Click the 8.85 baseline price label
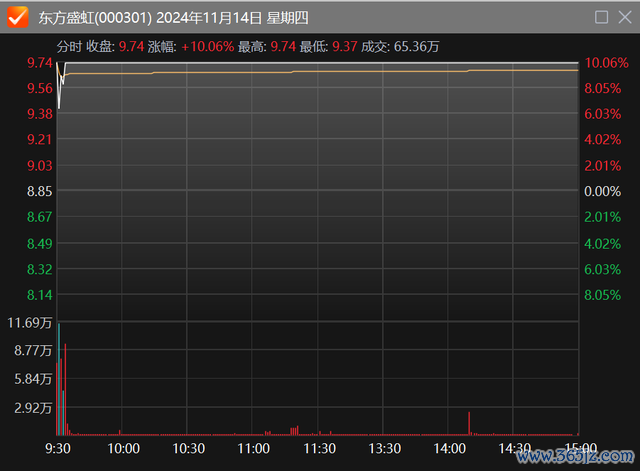This screenshot has width=640, height=471. pyautogui.click(x=40, y=191)
